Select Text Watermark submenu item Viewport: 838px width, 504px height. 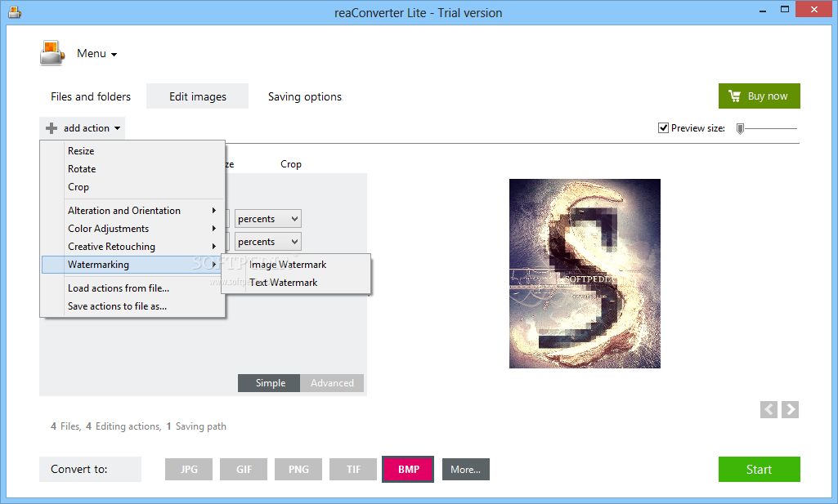click(297, 283)
